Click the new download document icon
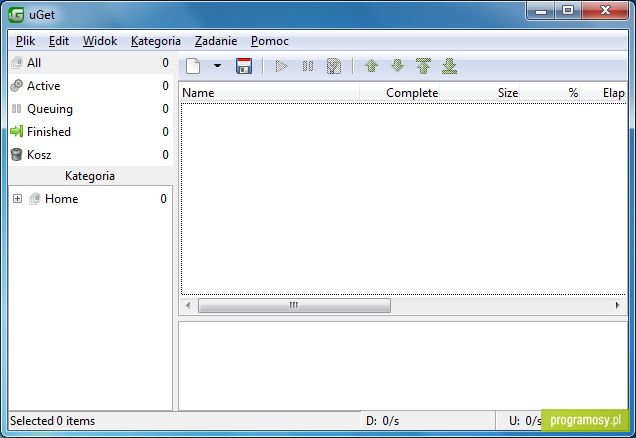Screen dimensions: 636x438 click(x=193, y=66)
